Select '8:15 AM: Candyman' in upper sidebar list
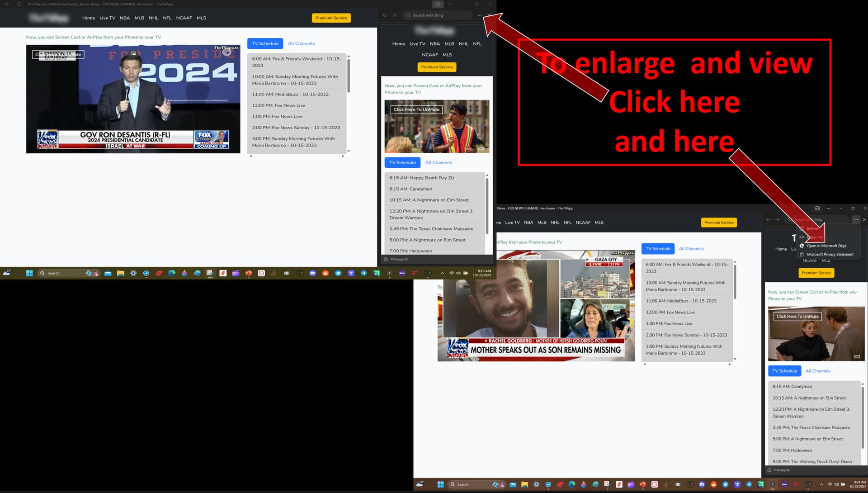868x493 pixels. [434, 189]
